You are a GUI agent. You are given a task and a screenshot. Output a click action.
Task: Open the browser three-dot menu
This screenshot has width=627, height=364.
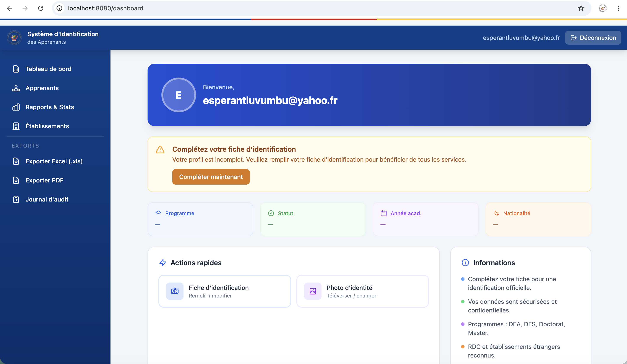tap(618, 8)
